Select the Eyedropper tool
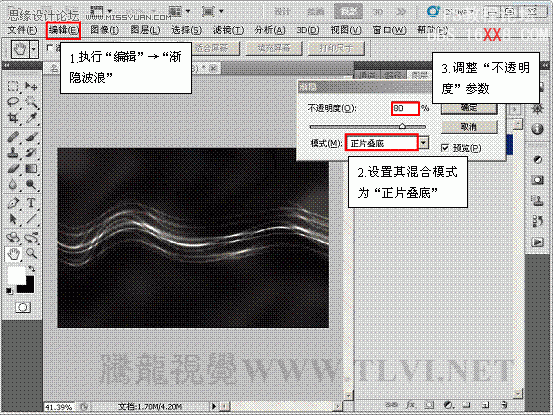The height and width of the screenshot is (415, 553). [31, 118]
